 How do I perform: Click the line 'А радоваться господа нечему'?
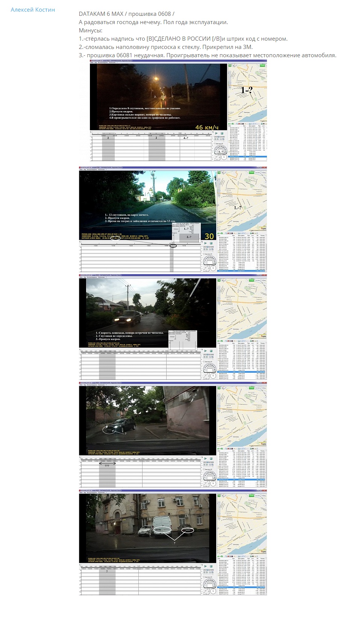click(x=153, y=22)
